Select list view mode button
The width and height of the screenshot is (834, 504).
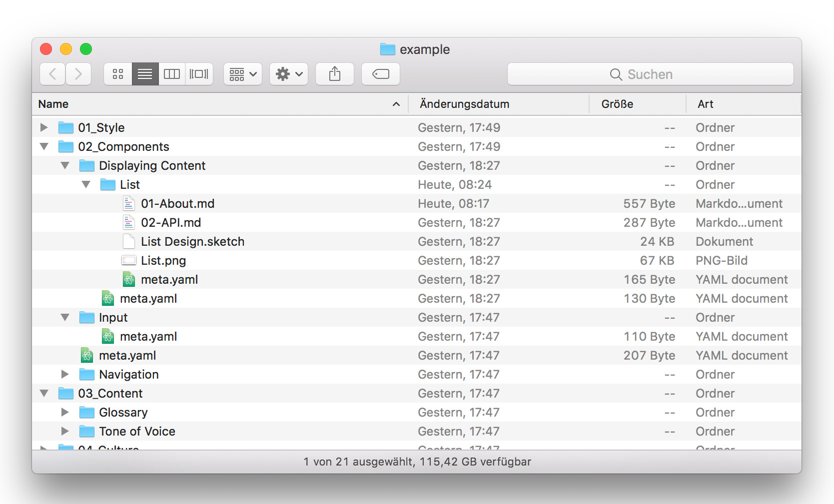tap(145, 74)
